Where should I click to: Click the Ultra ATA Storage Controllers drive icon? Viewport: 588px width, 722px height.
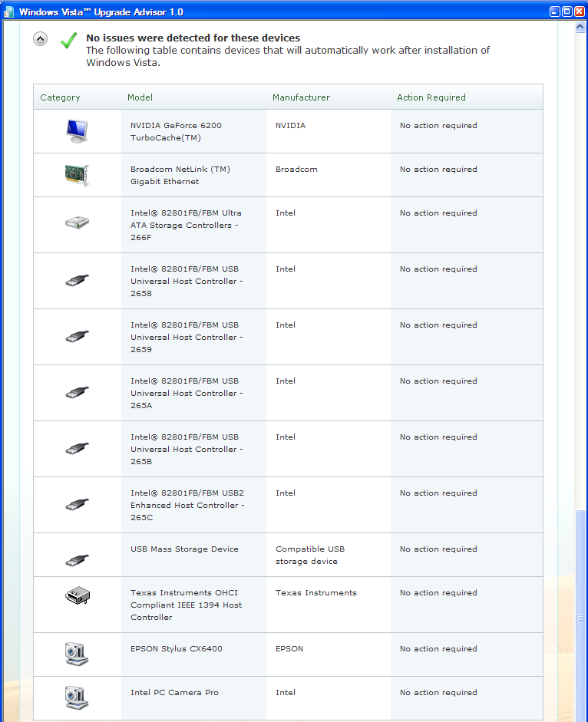[x=77, y=223]
